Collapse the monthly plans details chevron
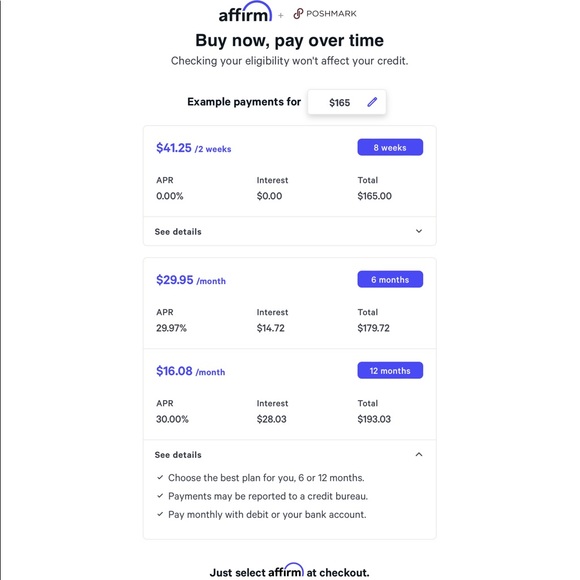This screenshot has width=580, height=580. [x=419, y=454]
